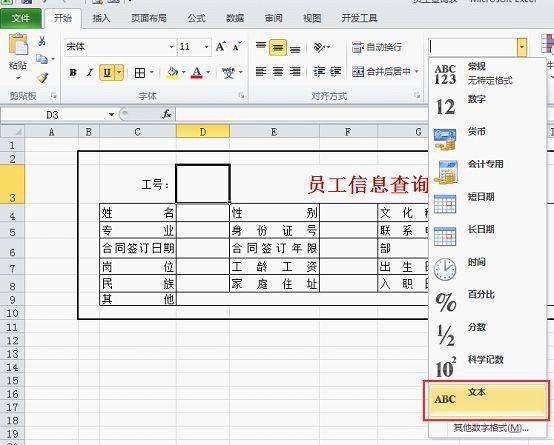Click the Paste (粘贴) icon
The height and width of the screenshot is (445, 554).
tap(18, 45)
